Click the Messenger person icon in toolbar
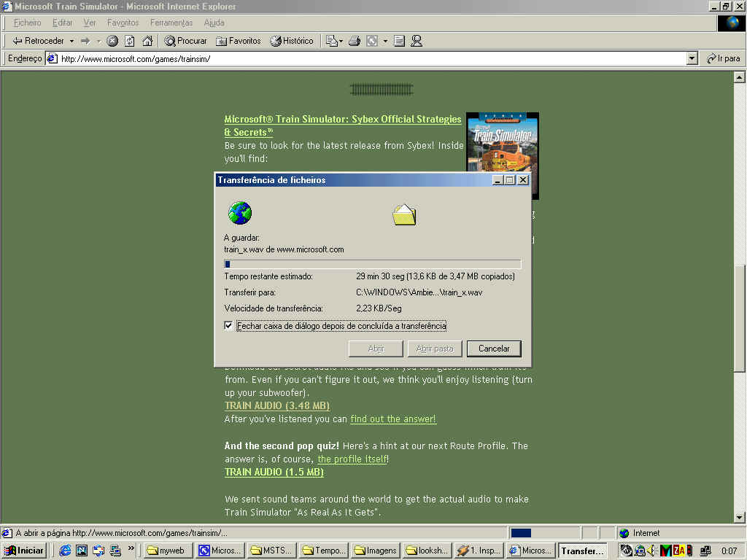 coord(417,41)
